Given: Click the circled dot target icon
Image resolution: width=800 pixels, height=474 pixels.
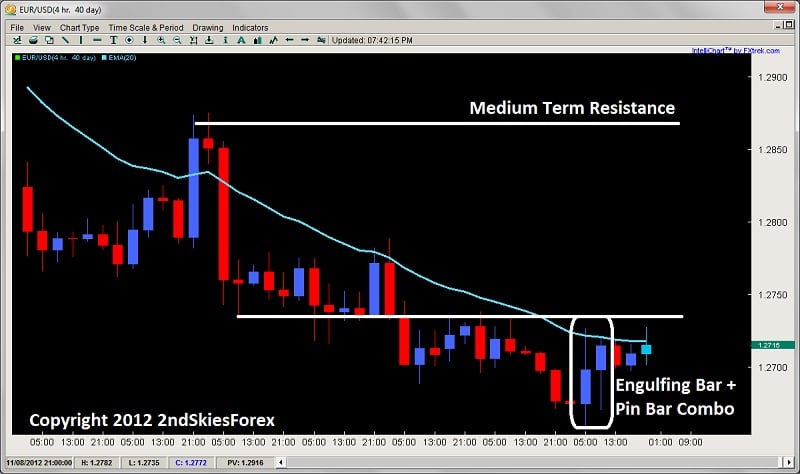Looking at the screenshot, I should 129,40.
